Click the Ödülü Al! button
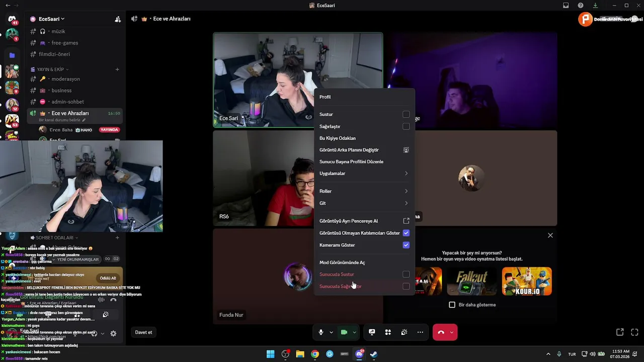Image resolution: width=644 pixels, height=362 pixels. coord(108,278)
